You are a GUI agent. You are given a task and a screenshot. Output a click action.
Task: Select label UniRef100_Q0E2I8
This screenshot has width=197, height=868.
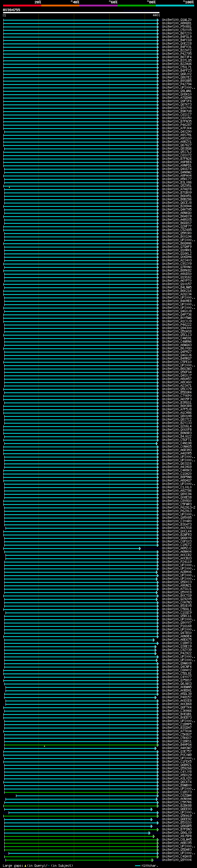(x=176, y=43)
